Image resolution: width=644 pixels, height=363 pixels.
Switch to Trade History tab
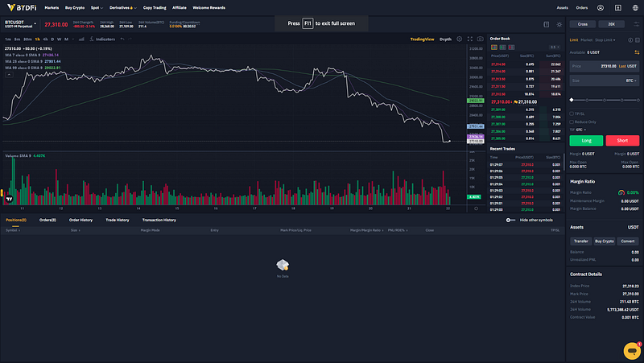pyautogui.click(x=118, y=220)
